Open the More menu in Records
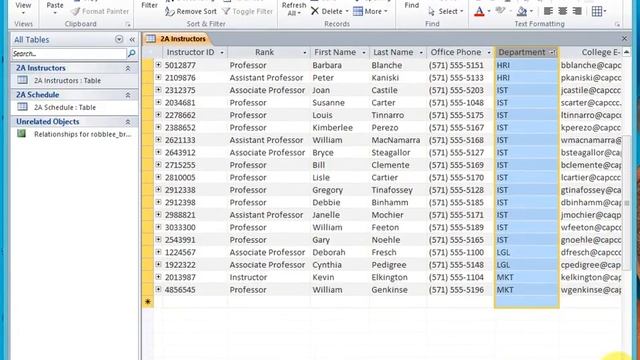This screenshot has height=360, width=640. click(370, 11)
